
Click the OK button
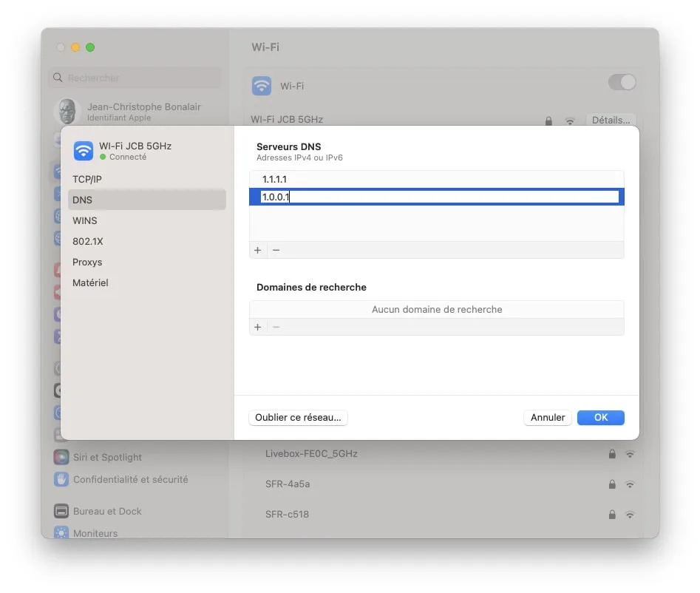600,418
